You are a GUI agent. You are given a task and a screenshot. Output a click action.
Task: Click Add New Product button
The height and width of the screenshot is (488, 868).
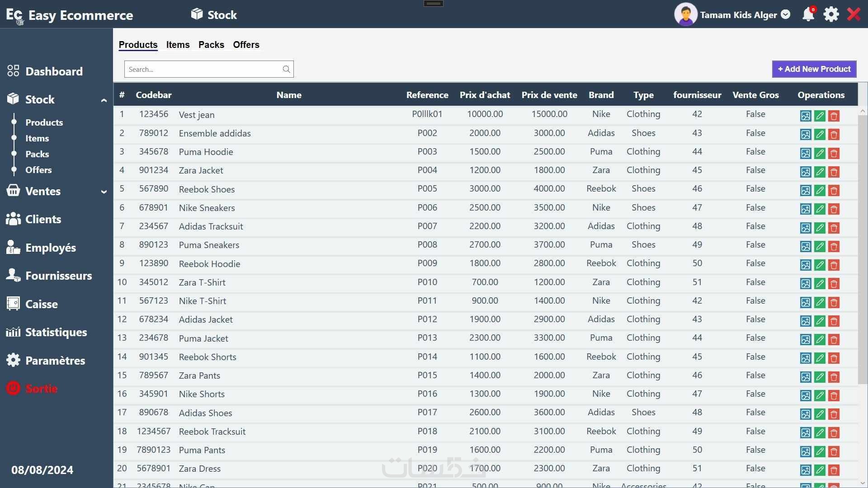[814, 69]
